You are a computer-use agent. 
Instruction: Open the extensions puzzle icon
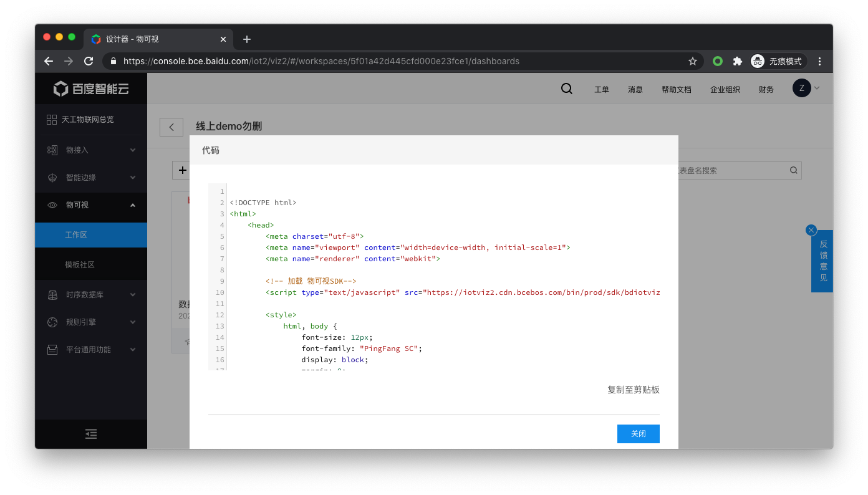pos(738,61)
